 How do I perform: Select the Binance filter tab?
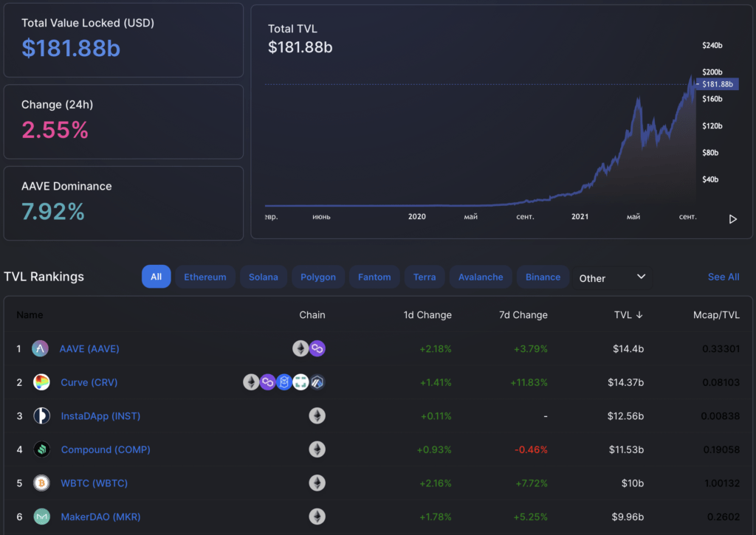pyautogui.click(x=543, y=277)
